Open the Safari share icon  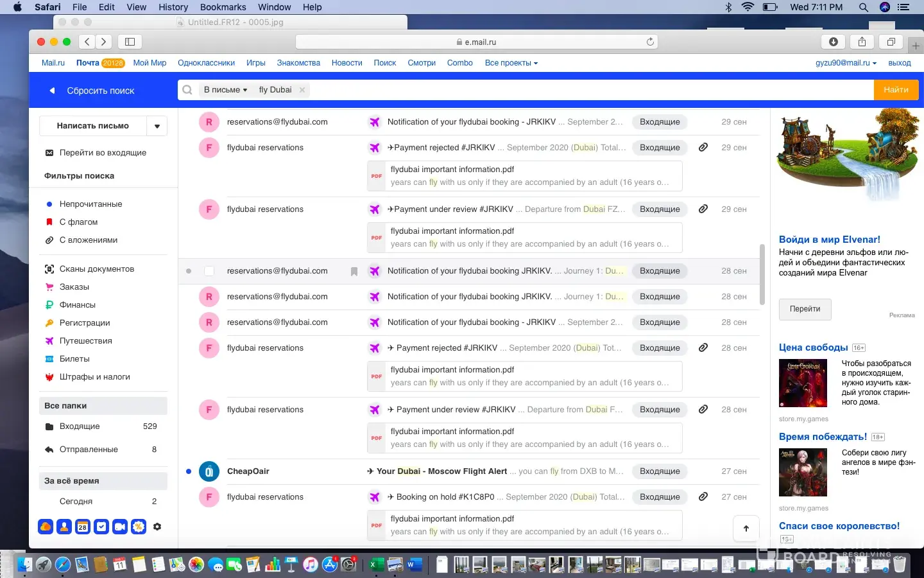pyautogui.click(x=862, y=42)
